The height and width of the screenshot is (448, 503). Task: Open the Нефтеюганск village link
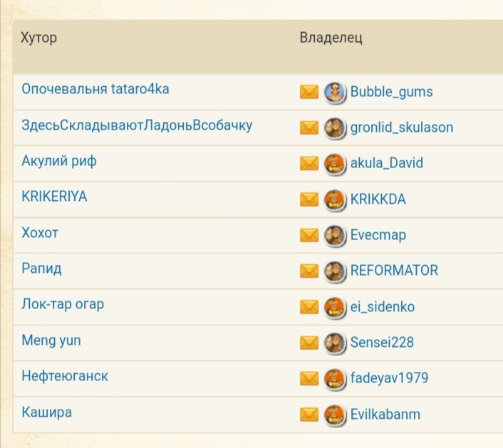pyautogui.click(x=65, y=376)
